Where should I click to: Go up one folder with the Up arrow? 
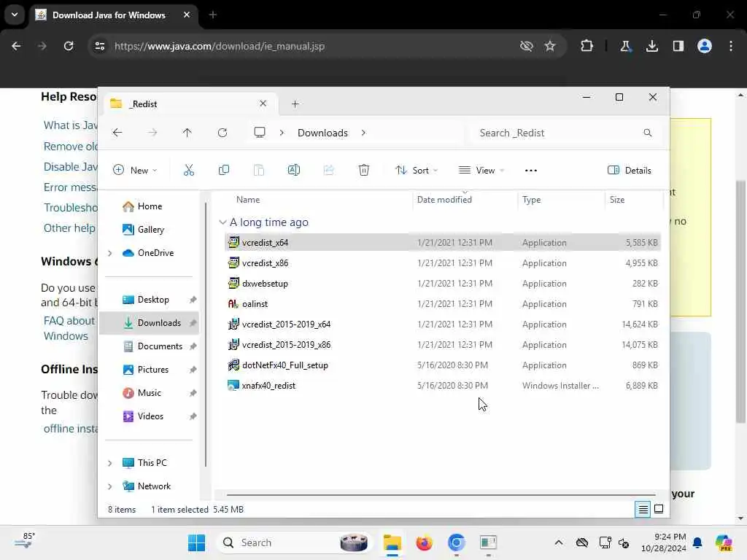pyautogui.click(x=187, y=133)
